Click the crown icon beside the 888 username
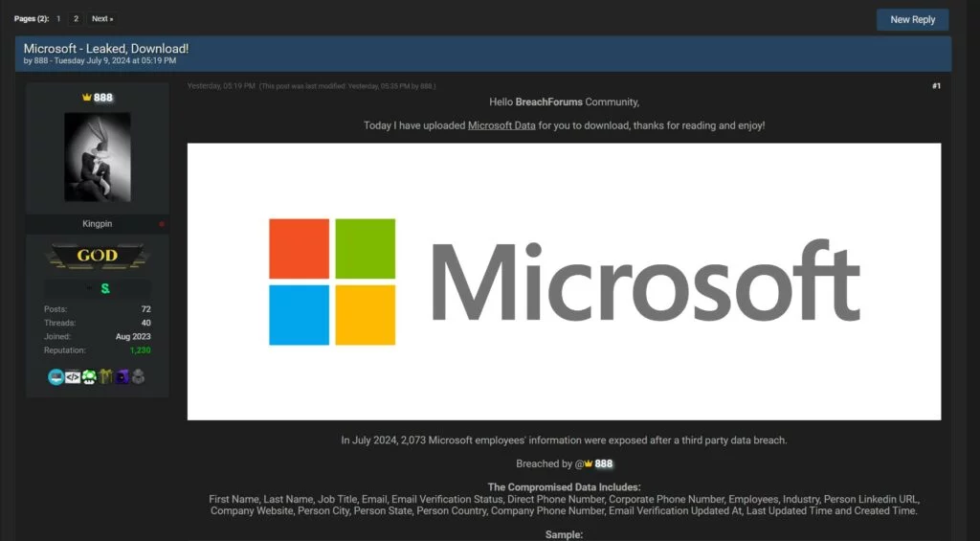This screenshot has width=980, height=541. (x=86, y=98)
